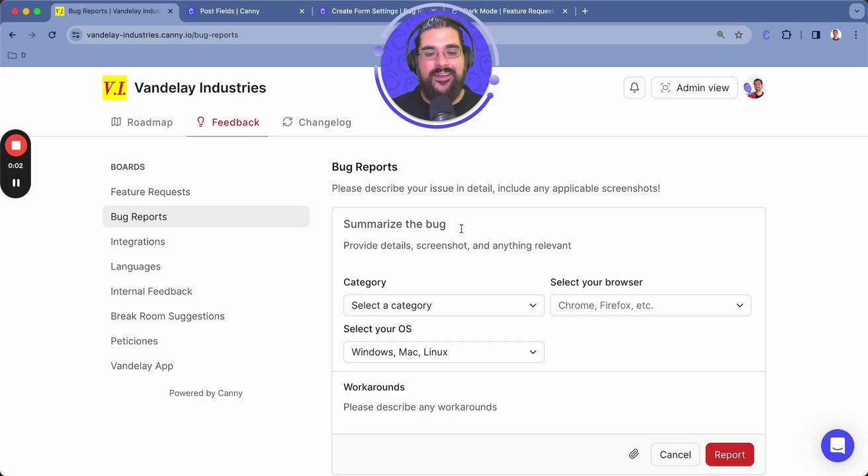Bookmark page with the star icon
The height and width of the screenshot is (476, 868).
tap(738, 35)
